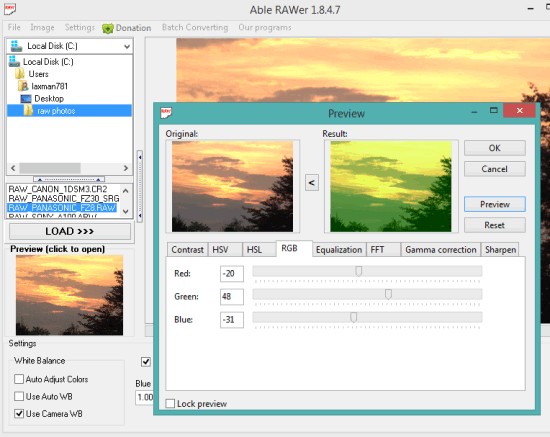The height and width of the screenshot is (437, 550).
Task: Click the Preview button in dialog
Action: (x=495, y=204)
